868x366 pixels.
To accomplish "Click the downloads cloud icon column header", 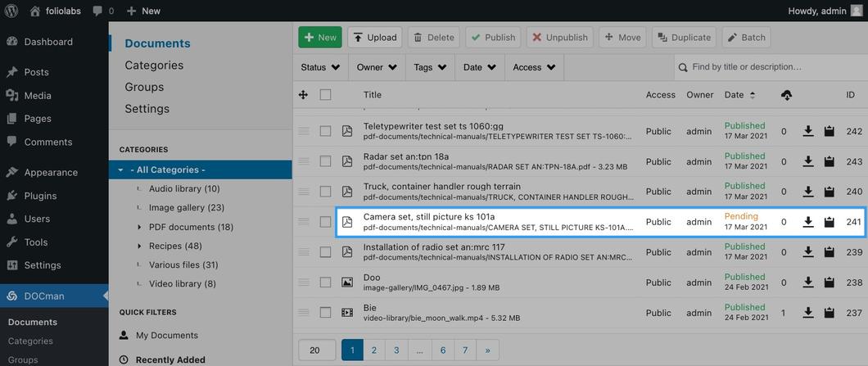I will pyautogui.click(x=786, y=95).
